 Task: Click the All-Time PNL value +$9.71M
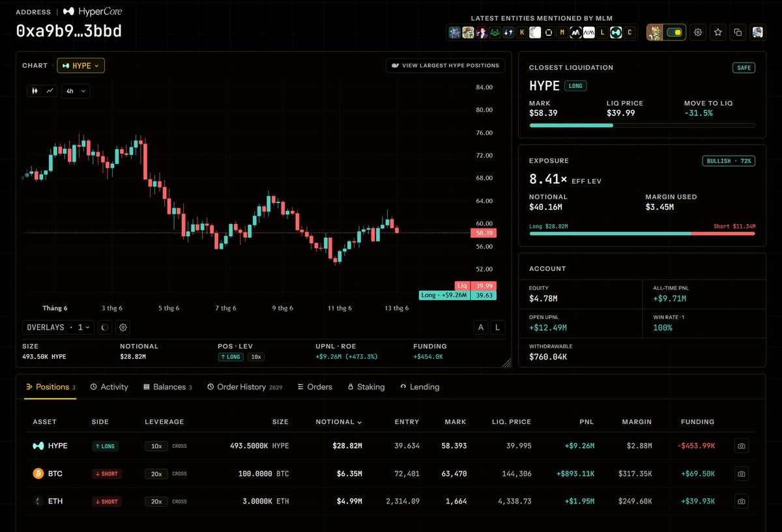670,299
